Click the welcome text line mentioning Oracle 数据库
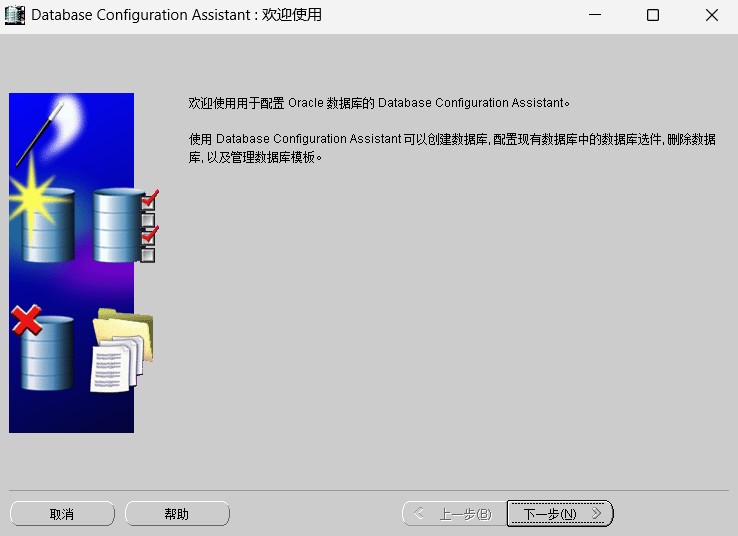738x536 pixels. coord(379,103)
